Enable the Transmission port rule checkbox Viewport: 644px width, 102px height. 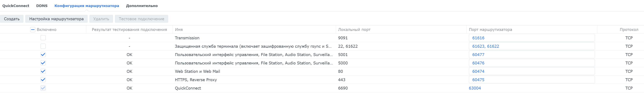43,38
